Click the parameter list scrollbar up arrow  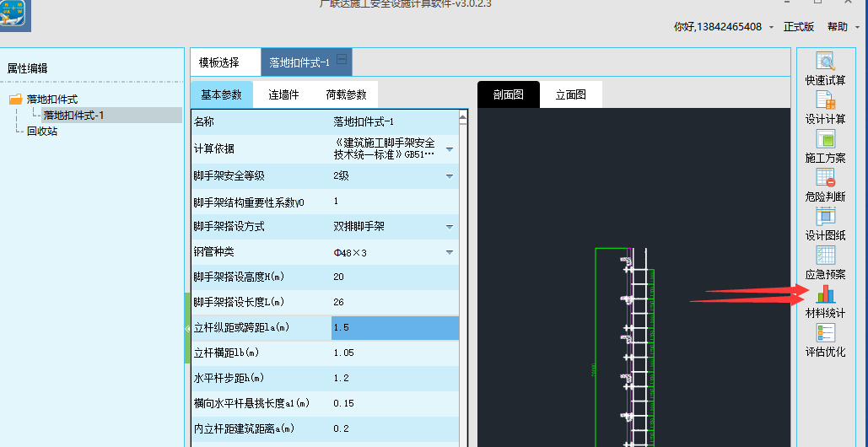point(464,118)
